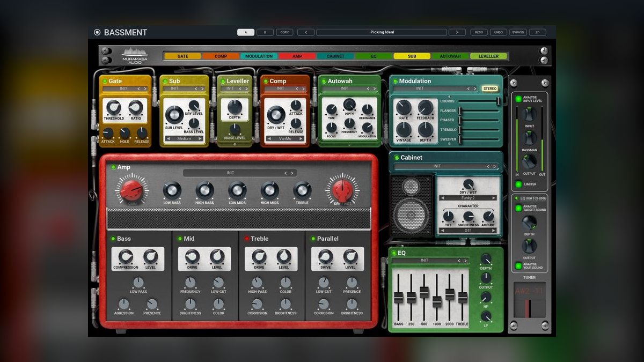644x362 pixels.
Task: Click the Gate Hold knob
Action: [x=125, y=133]
